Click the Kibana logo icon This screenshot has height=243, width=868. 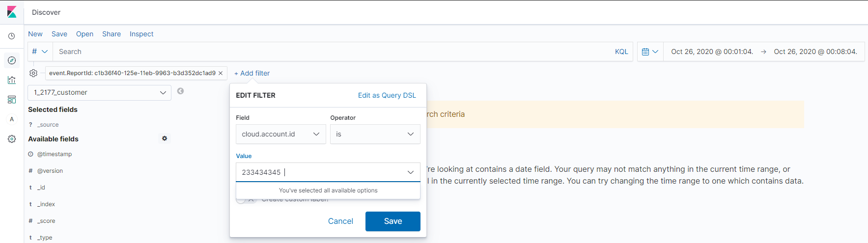tap(12, 12)
